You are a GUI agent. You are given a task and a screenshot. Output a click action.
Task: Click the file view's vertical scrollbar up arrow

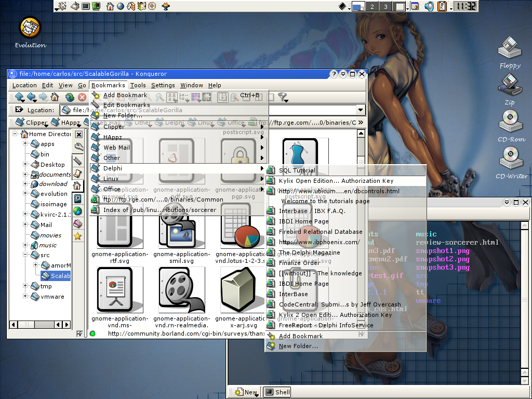361,134
